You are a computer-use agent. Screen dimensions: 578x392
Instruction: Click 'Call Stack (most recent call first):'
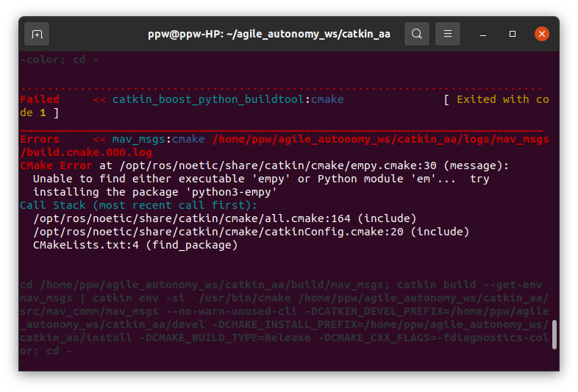click(x=138, y=205)
